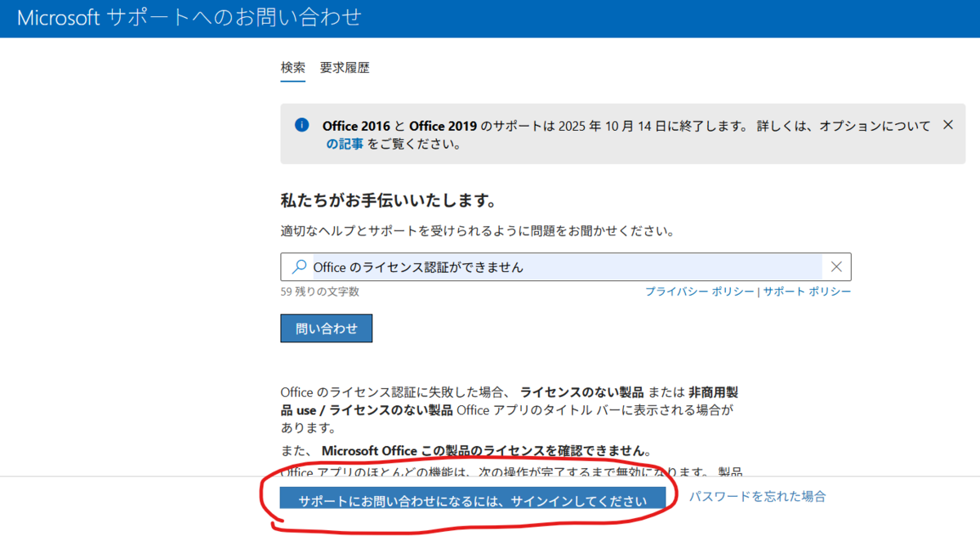Viewport: 980px width, 536px height.
Task: Click the 問い合わせ button
Action: 327,328
